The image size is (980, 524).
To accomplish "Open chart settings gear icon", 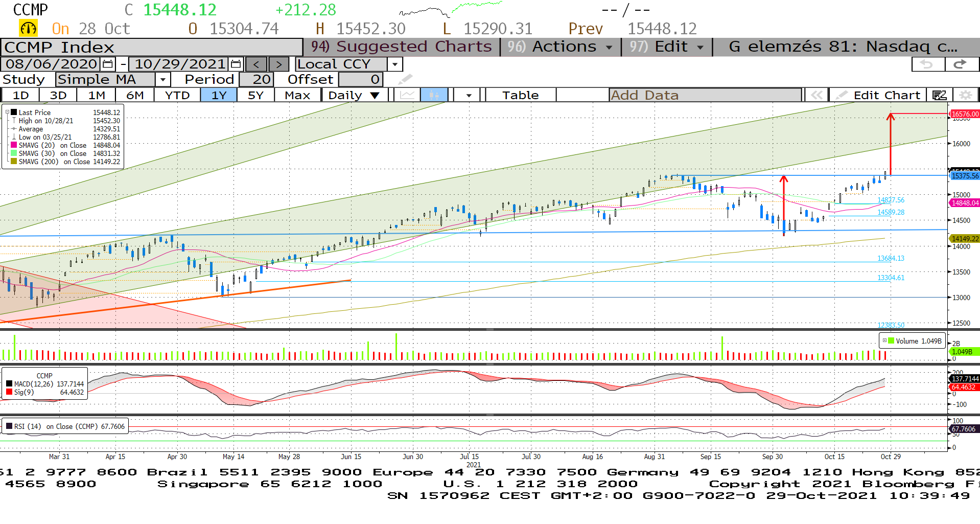I will [965, 95].
